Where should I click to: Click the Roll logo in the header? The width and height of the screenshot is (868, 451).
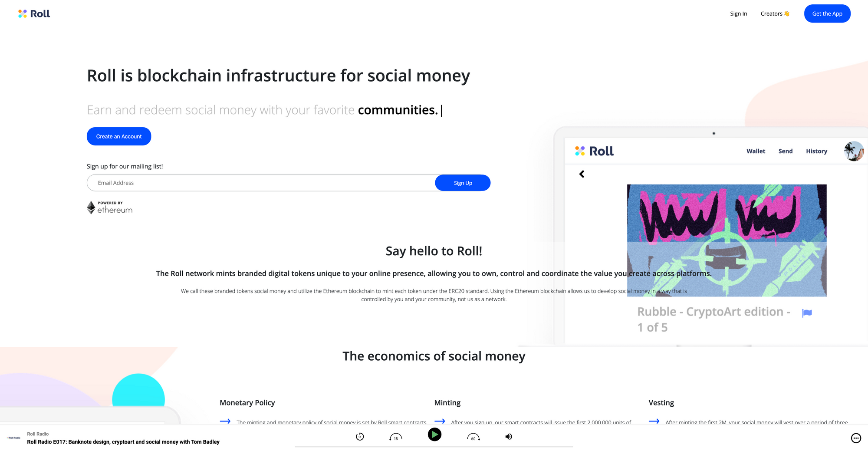click(34, 14)
